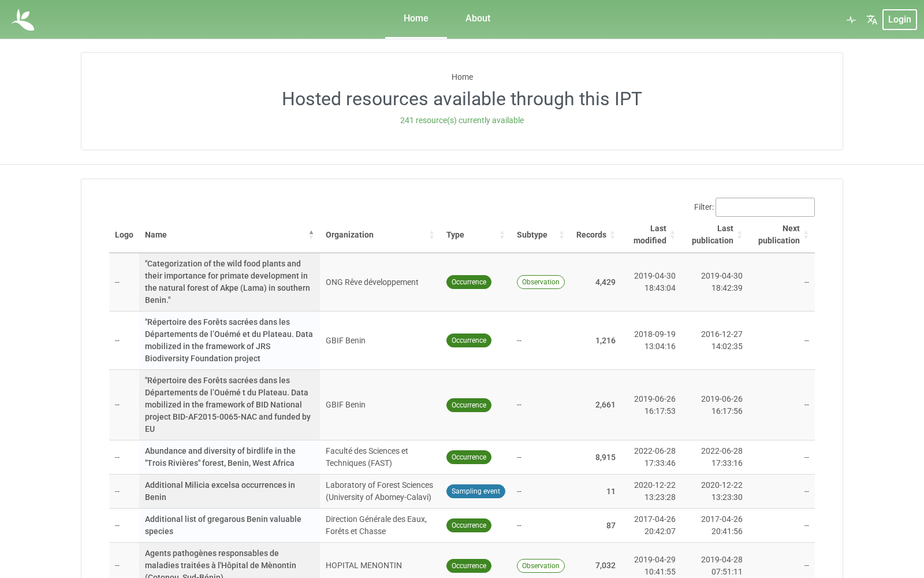The height and width of the screenshot is (578, 924).
Task: Click Observation badge in wild food plants row
Action: (x=541, y=282)
